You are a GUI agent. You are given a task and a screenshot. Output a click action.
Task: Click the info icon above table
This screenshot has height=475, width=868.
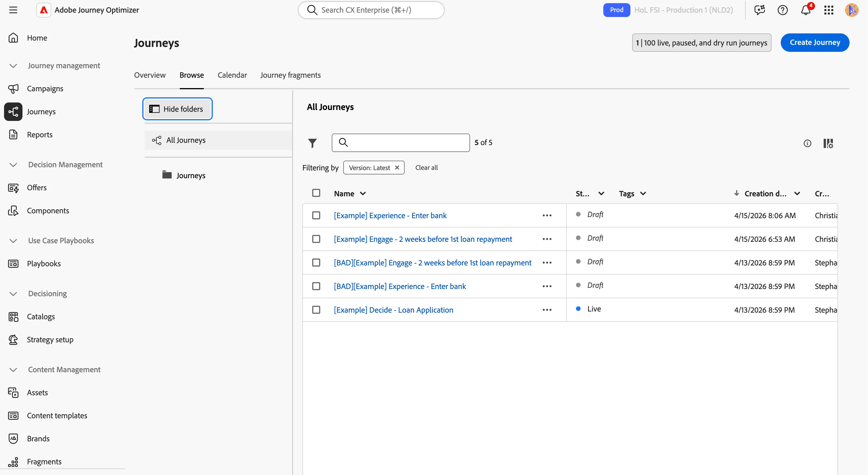tap(807, 143)
